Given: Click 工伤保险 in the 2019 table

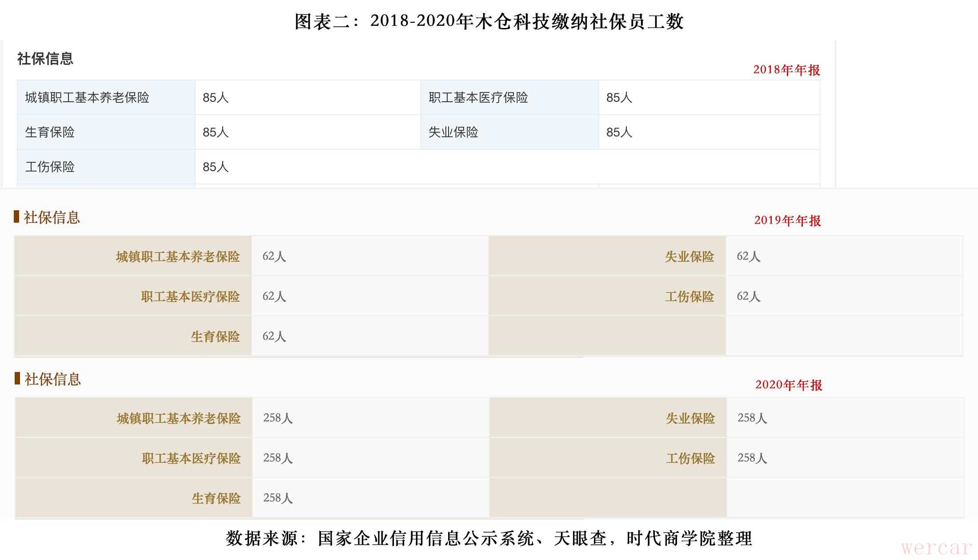Looking at the screenshot, I should click(689, 296).
